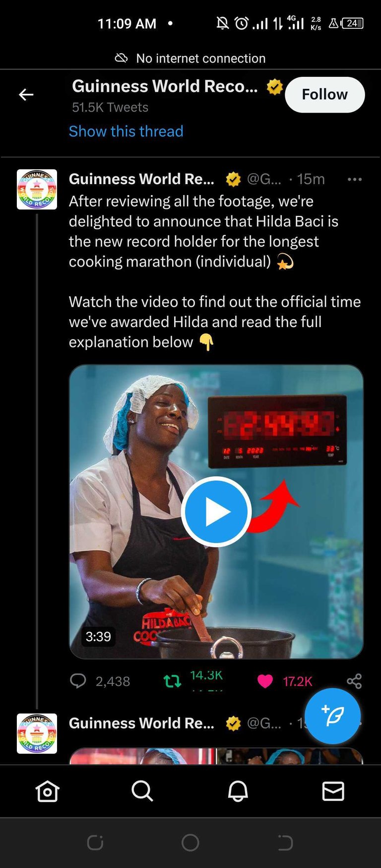Open Messages envelope tab
This screenshot has width=381, height=868.
[x=333, y=791]
